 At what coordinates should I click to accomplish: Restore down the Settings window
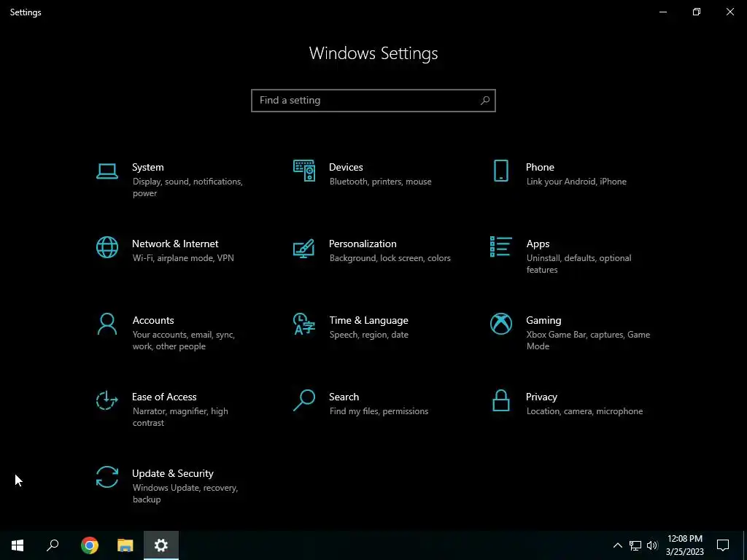point(697,12)
